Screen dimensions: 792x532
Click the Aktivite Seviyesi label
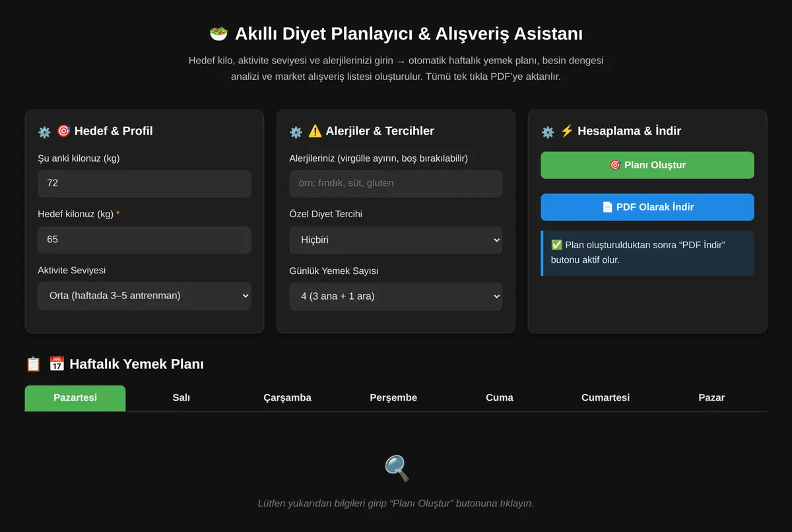72,271
